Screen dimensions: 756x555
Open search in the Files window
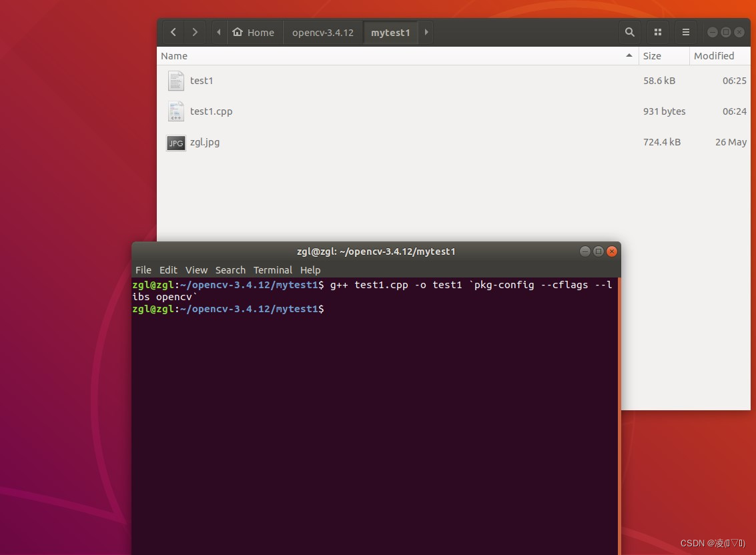[630, 32]
